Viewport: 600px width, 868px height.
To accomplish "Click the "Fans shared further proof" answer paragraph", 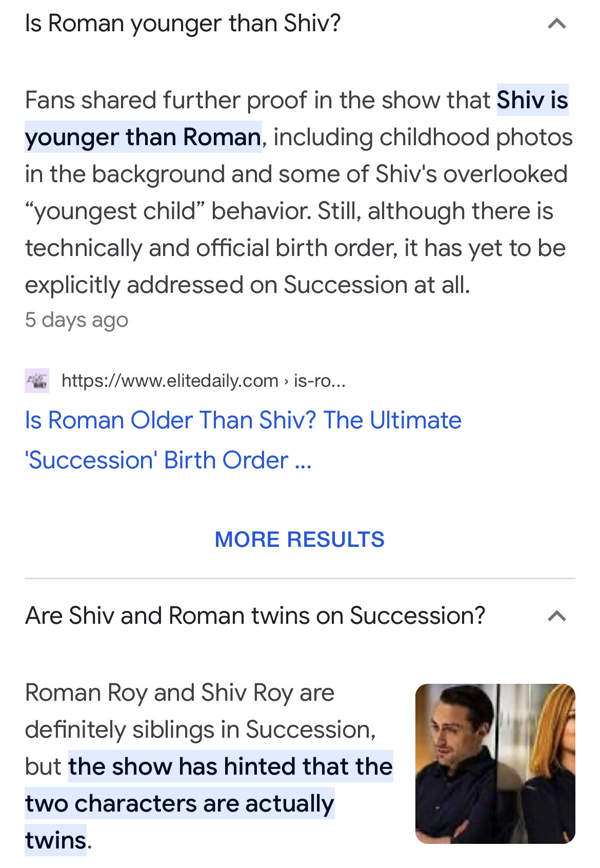I will [299, 192].
